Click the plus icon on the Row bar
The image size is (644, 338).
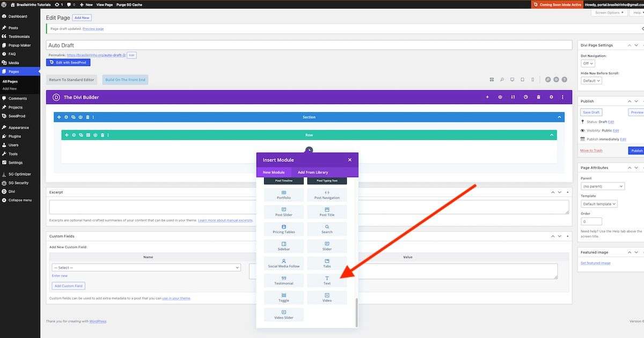tap(67, 135)
